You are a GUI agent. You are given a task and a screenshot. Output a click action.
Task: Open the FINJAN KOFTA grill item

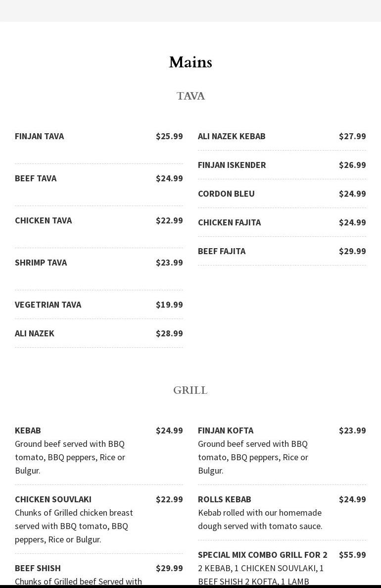click(x=226, y=430)
